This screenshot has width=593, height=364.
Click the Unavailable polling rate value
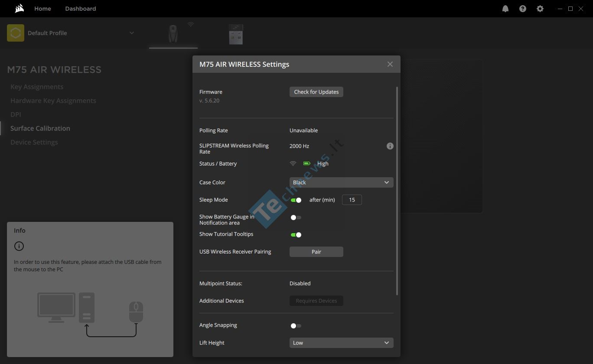(303, 130)
